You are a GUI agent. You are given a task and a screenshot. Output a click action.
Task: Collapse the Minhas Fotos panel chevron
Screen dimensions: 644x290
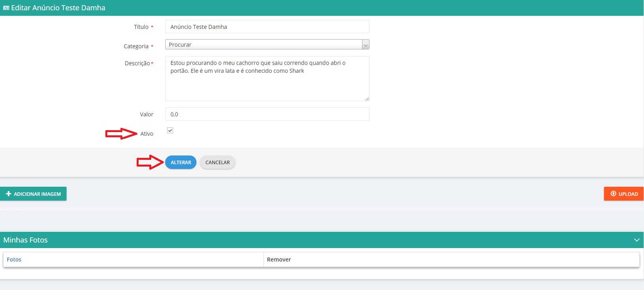tap(636, 240)
